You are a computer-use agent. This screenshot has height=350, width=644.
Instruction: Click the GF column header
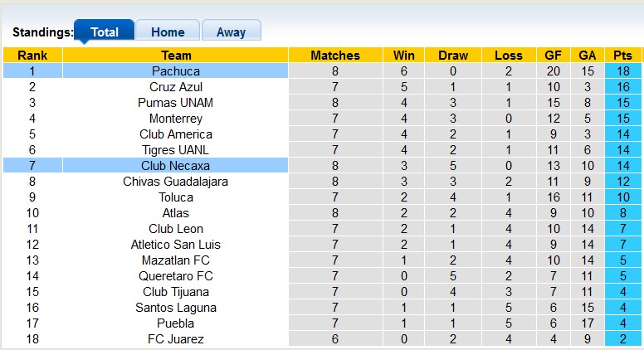[x=554, y=56]
